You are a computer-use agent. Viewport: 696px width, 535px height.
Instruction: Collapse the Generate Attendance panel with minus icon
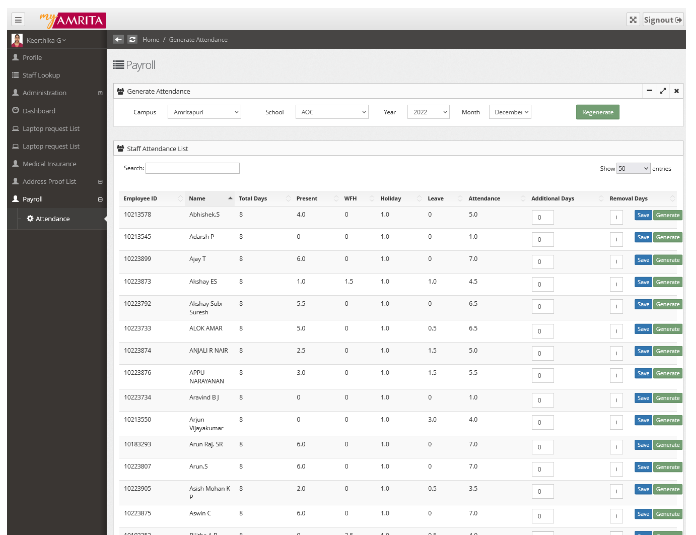(649, 91)
